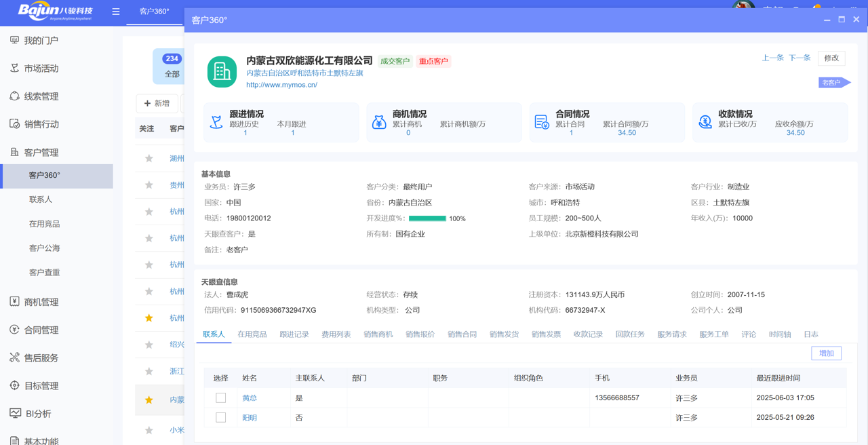Switch to the 跟进记录 tab
The height and width of the screenshot is (445, 868).
(x=294, y=334)
